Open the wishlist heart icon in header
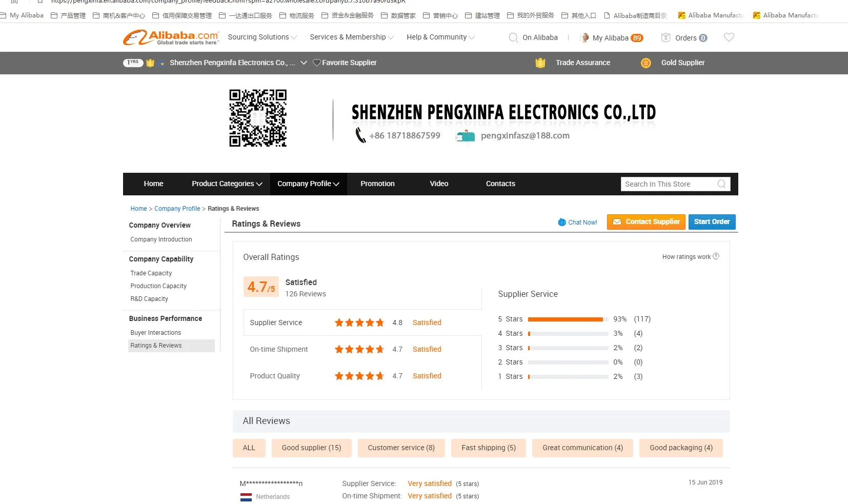 (x=729, y=37)
